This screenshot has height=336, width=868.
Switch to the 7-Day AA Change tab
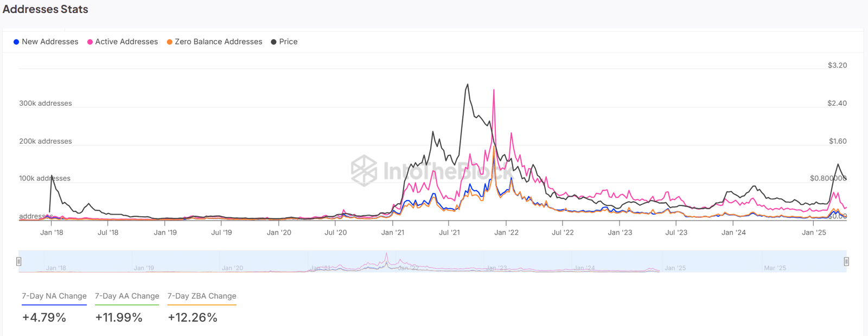(x=127, y=296)
